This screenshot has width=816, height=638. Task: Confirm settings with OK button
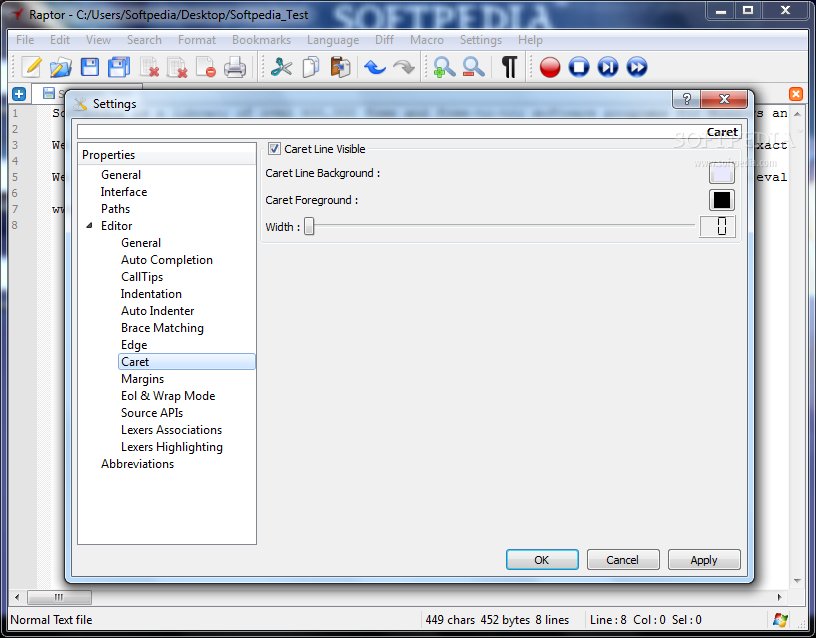tap(542, 560)
